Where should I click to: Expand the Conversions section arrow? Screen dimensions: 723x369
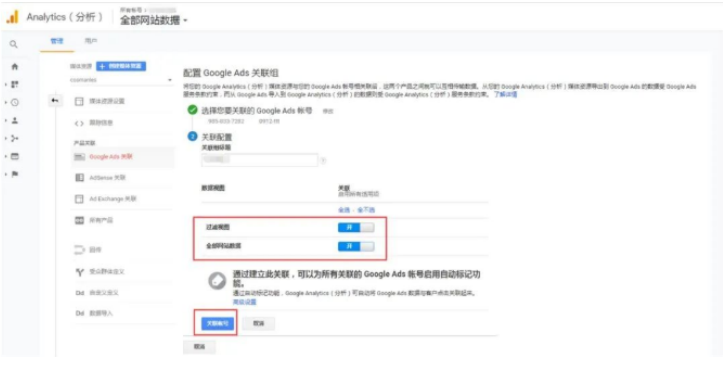[6, 174]
